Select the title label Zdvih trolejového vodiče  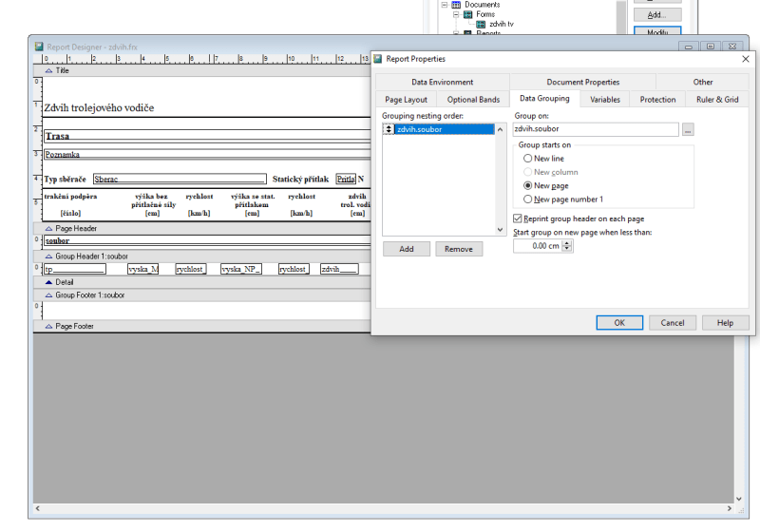coord(100,107)
